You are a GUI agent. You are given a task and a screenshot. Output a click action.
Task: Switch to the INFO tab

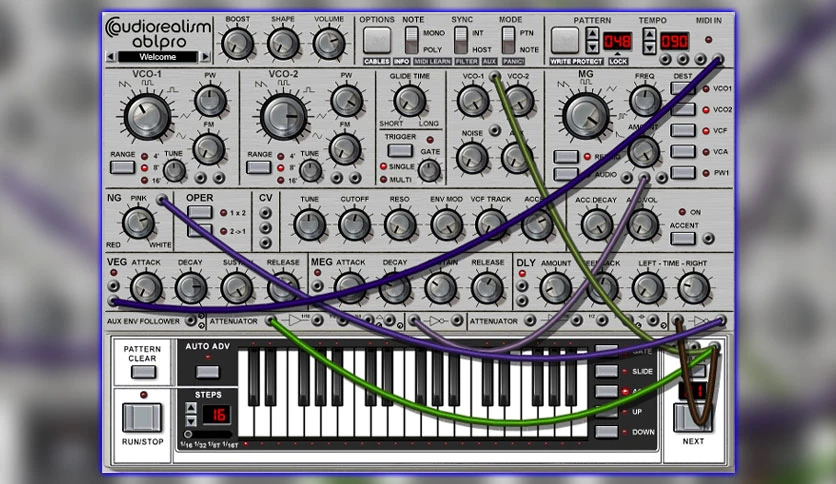(402, 61)
